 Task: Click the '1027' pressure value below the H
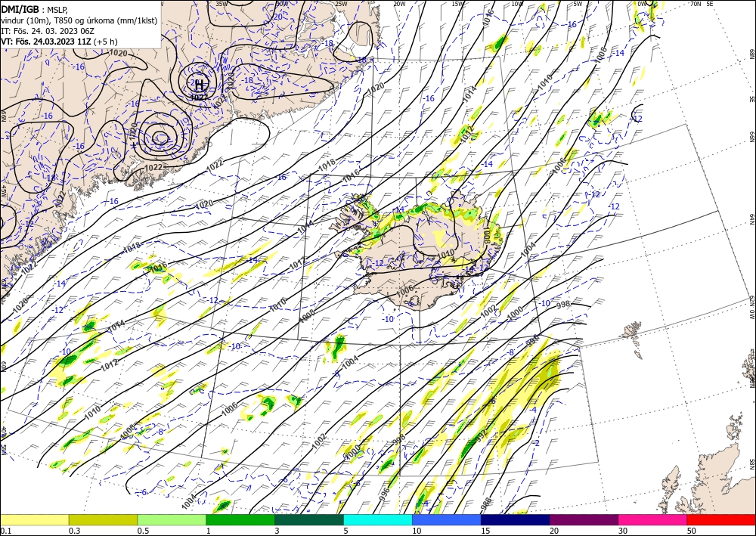coord(199,97)
